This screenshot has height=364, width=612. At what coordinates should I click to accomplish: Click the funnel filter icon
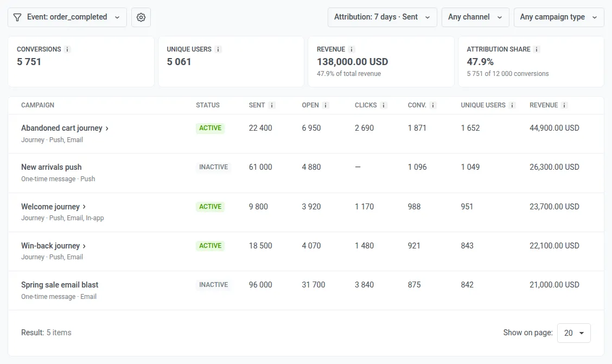17,17
